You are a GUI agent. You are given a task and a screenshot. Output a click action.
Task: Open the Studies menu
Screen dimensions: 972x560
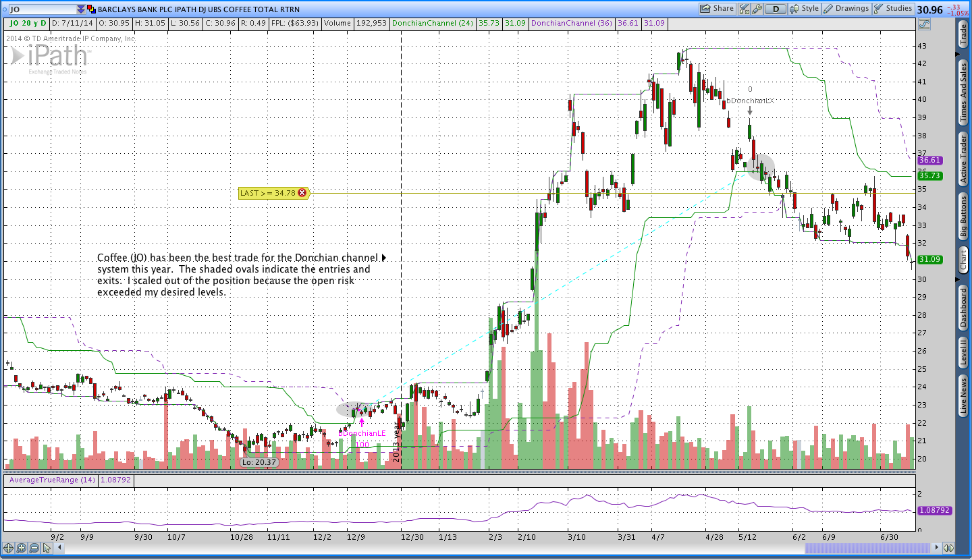pos(892,9)
